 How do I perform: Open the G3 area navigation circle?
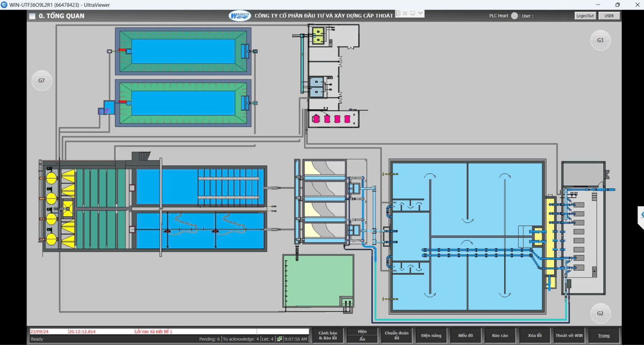pos(600,40)
